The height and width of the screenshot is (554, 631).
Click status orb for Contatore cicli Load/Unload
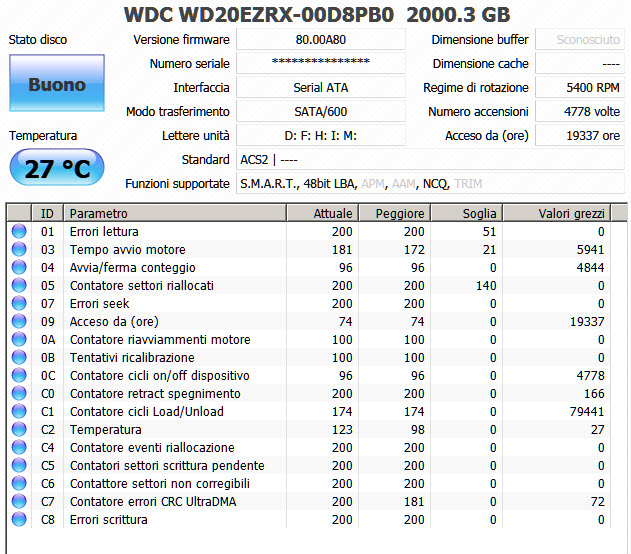coord(19,411)
